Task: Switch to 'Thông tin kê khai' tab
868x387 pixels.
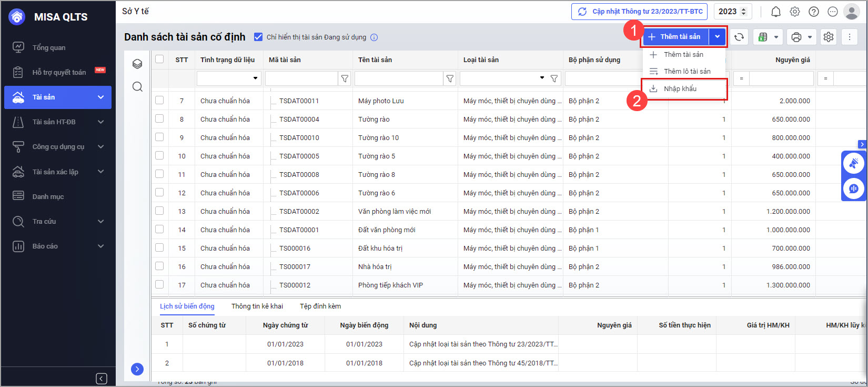Action: click(x=257, y=306)
